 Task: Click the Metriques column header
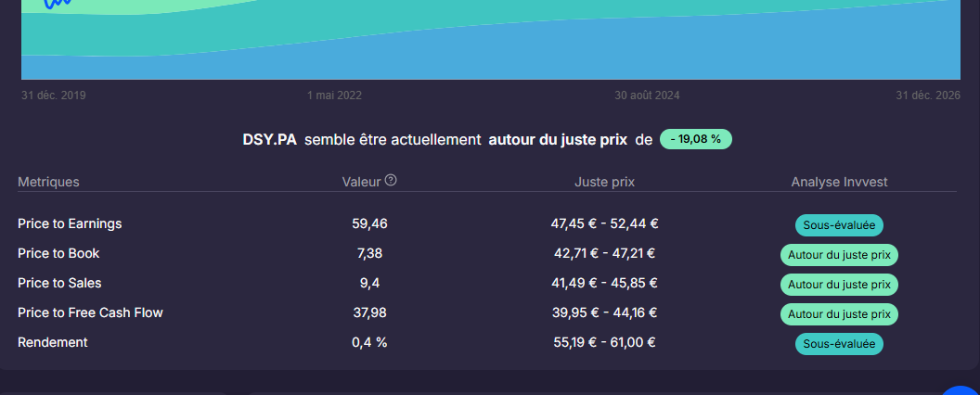[x=49, y=183]
